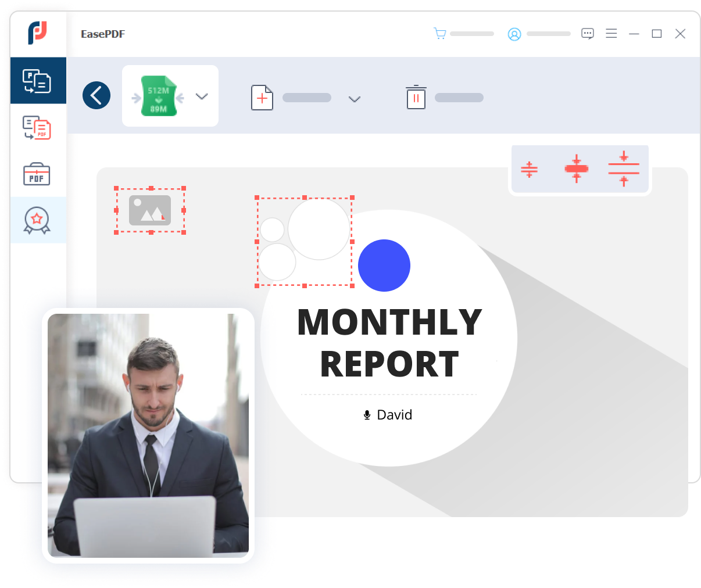Expand the compression settings dropdown chevron

point(202,96)
